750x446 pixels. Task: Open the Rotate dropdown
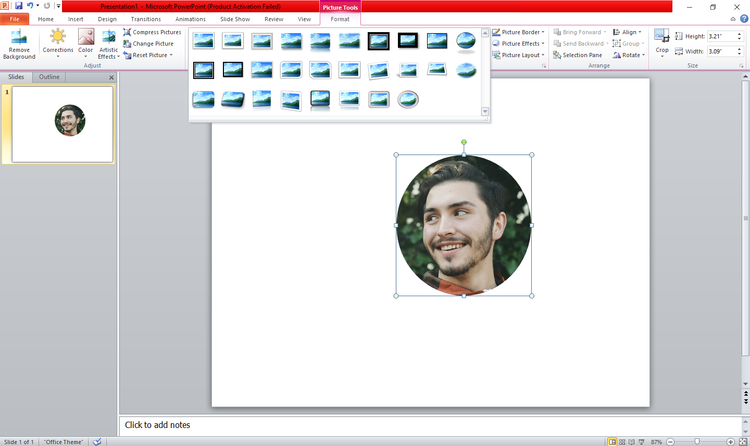click(x=629, y=55)
